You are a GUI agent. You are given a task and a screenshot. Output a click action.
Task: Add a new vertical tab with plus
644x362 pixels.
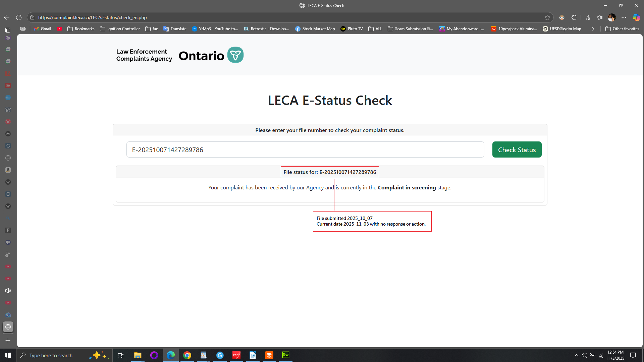pos(8,340)
